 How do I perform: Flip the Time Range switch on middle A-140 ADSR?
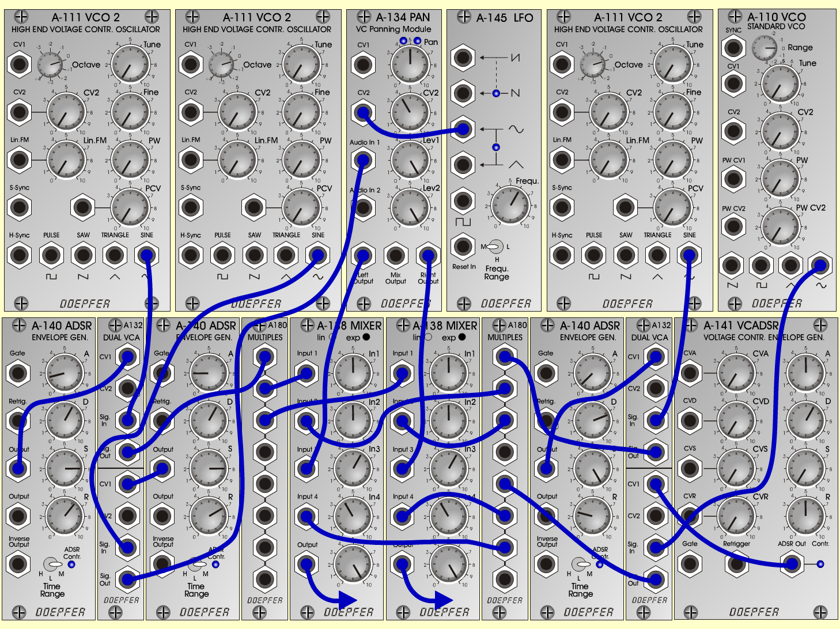pos(196,563)
